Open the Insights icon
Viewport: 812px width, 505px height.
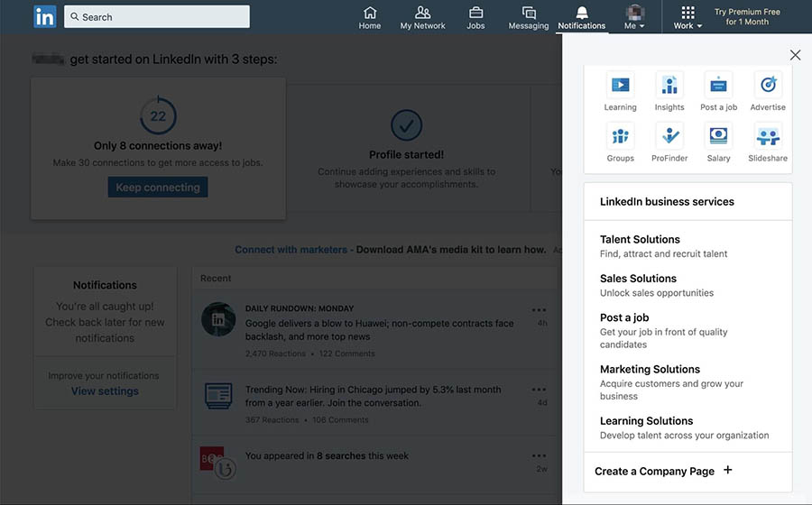pyautogui.click(x=669, y=86)
